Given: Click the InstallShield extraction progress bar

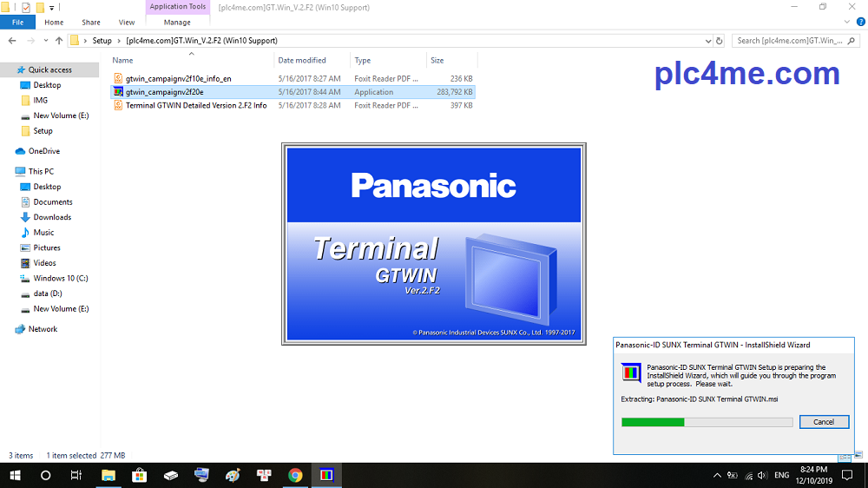Looking at the screenshot, I should [707, 422].
